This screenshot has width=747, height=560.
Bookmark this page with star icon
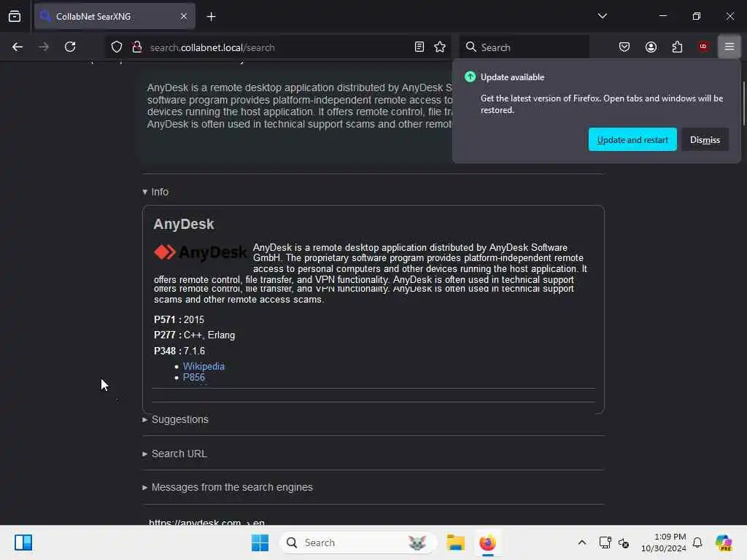pyautogui.click(x=440, y=47)
